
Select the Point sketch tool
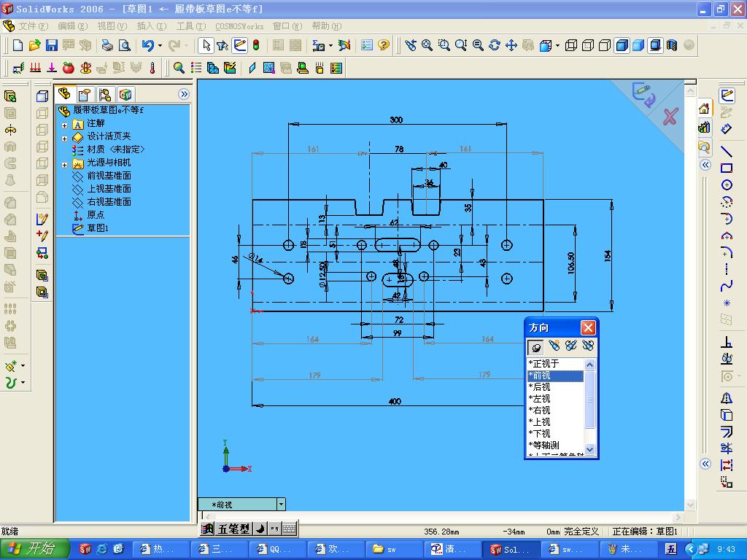click(x=726, y=303)
